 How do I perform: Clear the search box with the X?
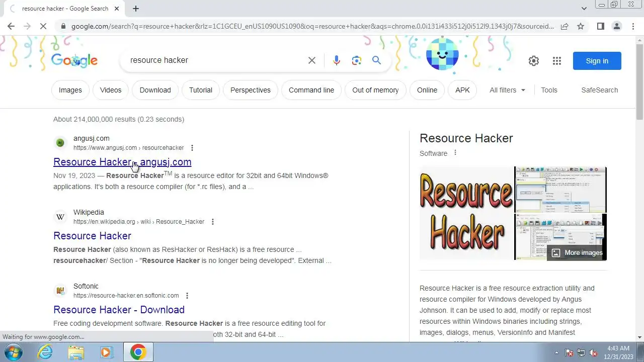312,60
